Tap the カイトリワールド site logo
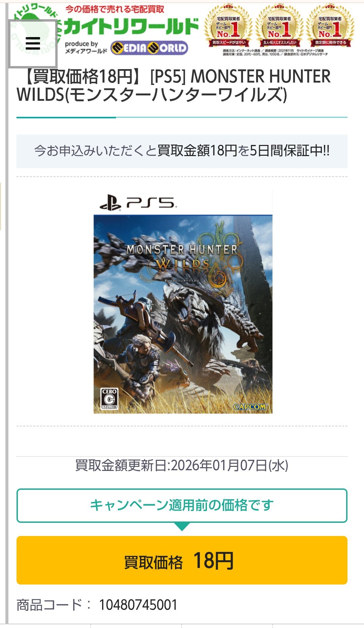The image size is (364, 628). [x=131, y=27]
